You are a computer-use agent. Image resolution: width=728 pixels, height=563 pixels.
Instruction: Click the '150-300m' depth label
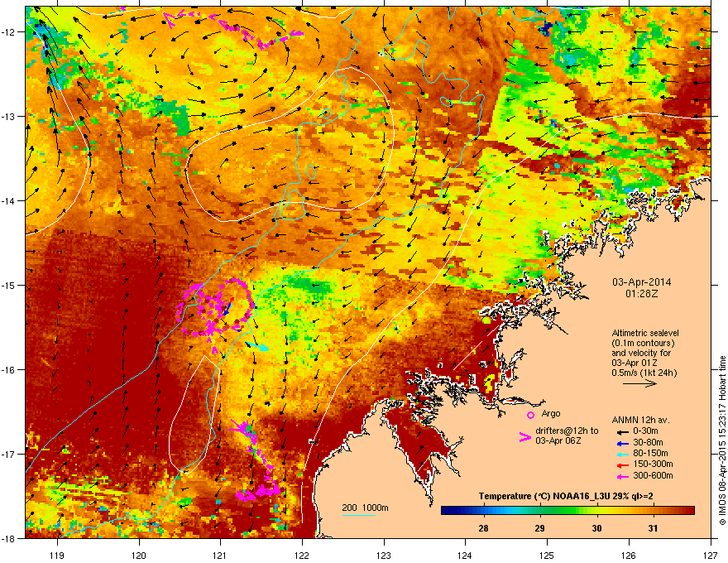pos(653,464)
